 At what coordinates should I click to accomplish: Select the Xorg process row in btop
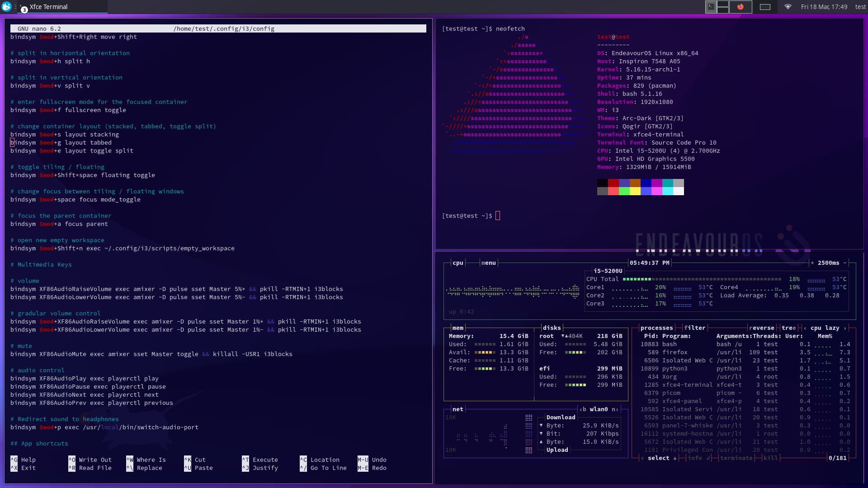[745, 377]
